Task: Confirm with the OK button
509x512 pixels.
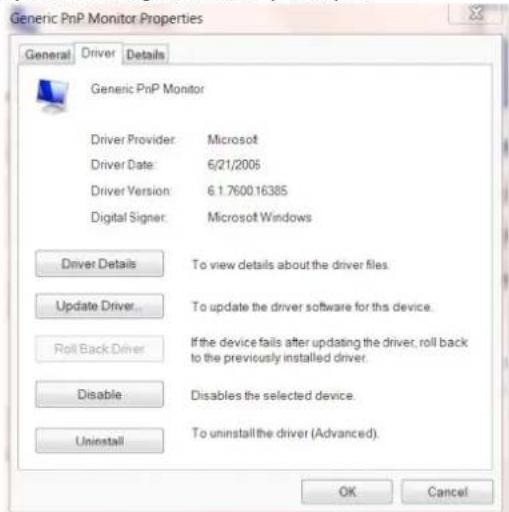Action: click(347, 492)
